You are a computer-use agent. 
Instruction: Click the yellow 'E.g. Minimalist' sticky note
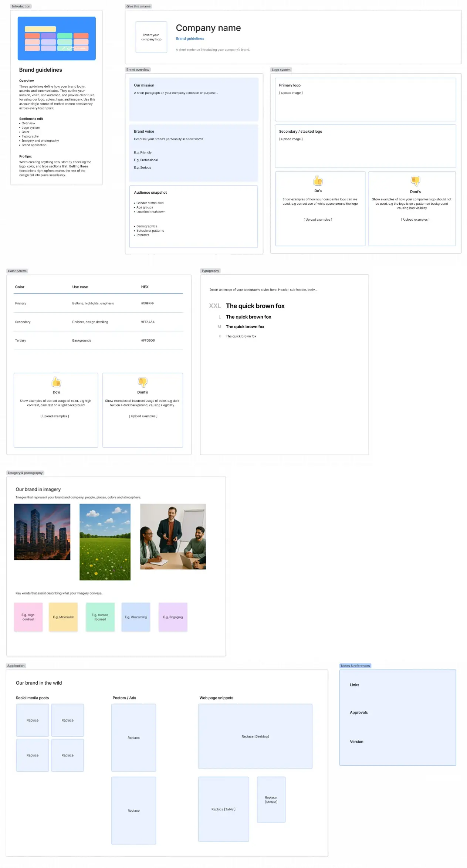pos(63,617)
